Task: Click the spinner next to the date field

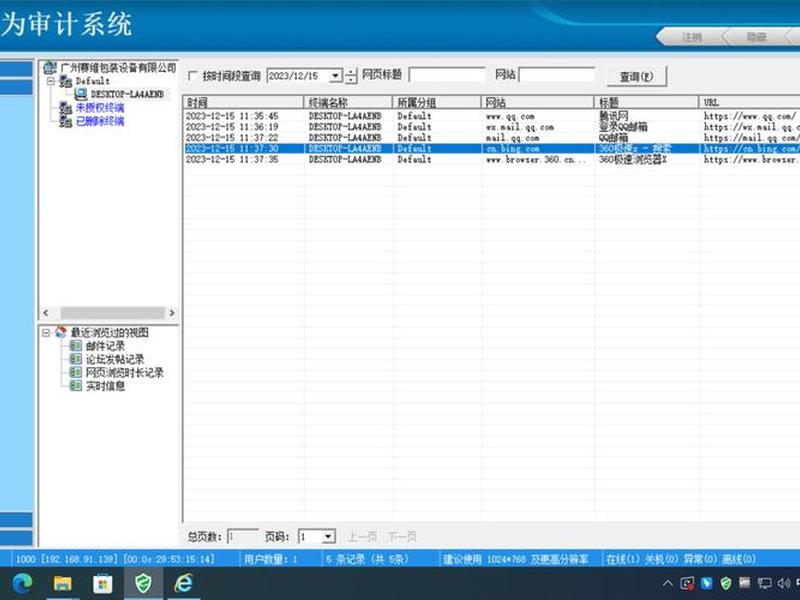Action: coord(351,76)
